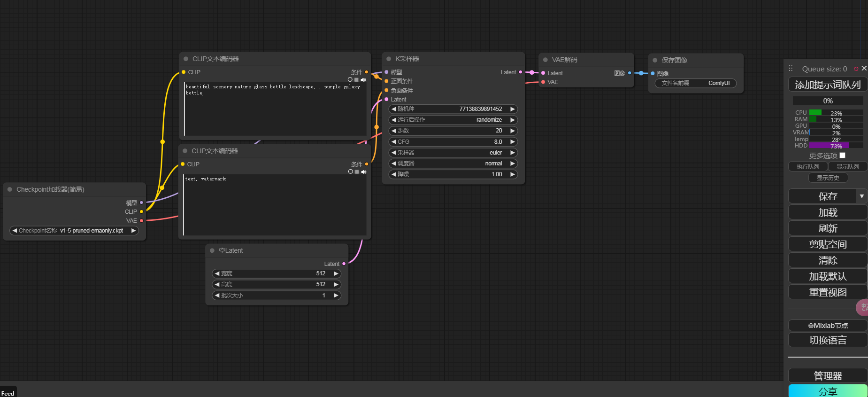This screenshot has height=397, width=868.
Task: Open the Checkpoint名称 model selector
Action: 74,231
